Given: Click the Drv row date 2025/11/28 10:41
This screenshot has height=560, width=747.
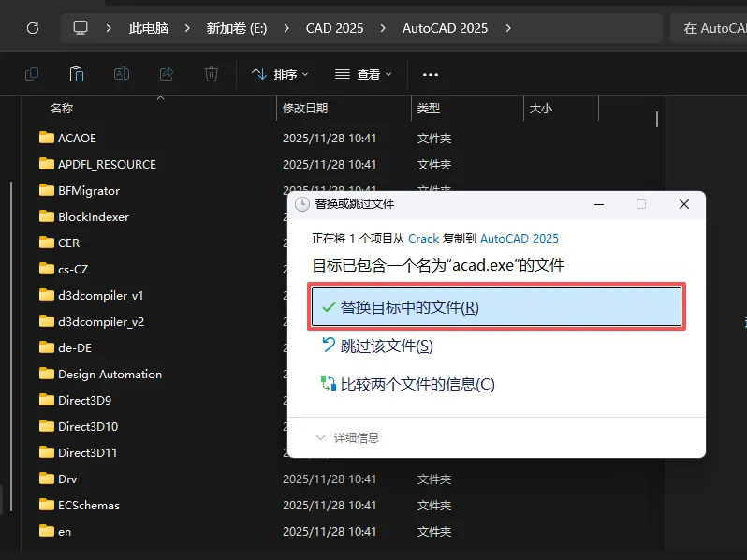Looking at the screenshot, I should point(330,479).
